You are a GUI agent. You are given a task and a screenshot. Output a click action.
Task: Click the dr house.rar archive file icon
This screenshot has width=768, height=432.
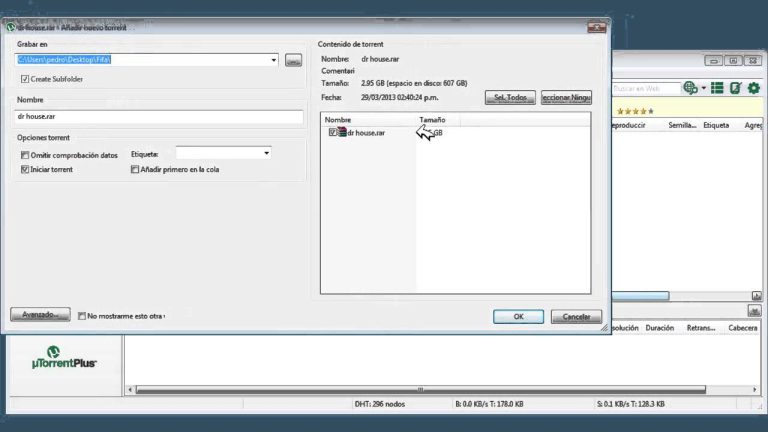tap(342, 132)
